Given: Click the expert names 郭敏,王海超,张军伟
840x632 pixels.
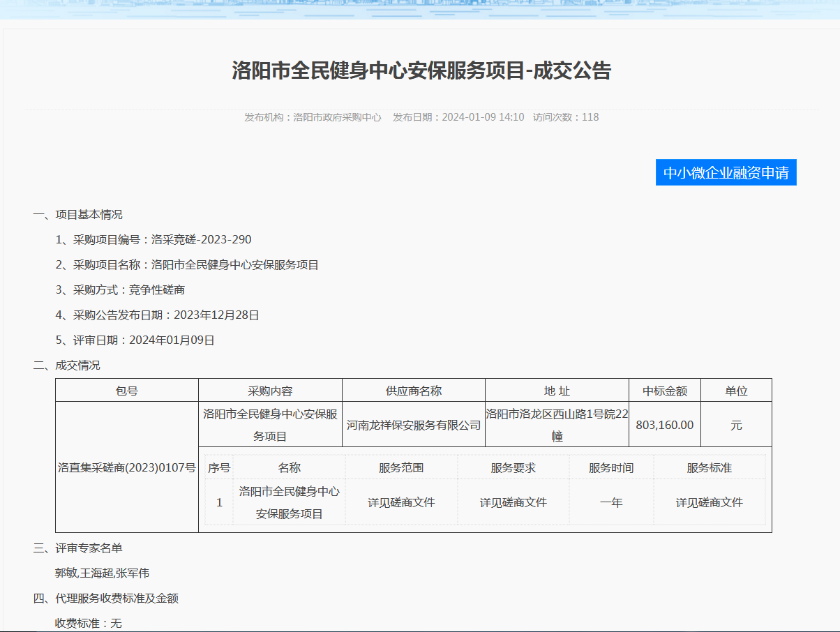Looking at the screenshot, I should click(x=102, y=573).
